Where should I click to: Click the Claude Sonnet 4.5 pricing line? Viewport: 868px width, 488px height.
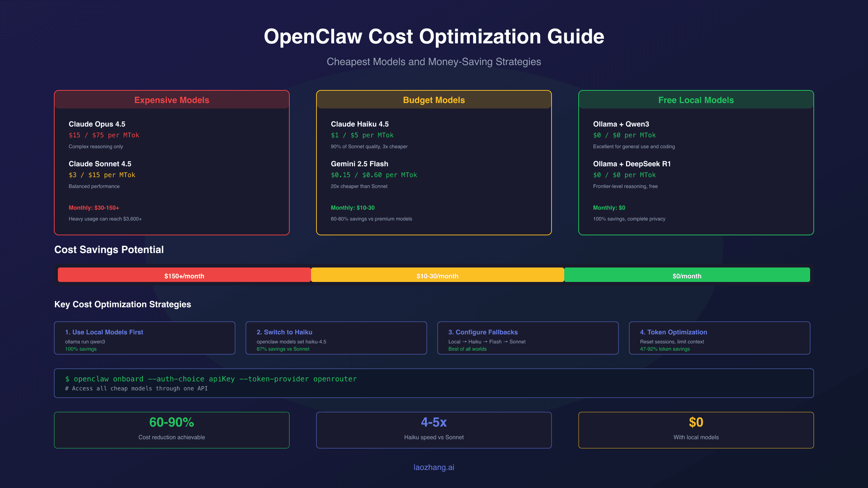(102, 175)
